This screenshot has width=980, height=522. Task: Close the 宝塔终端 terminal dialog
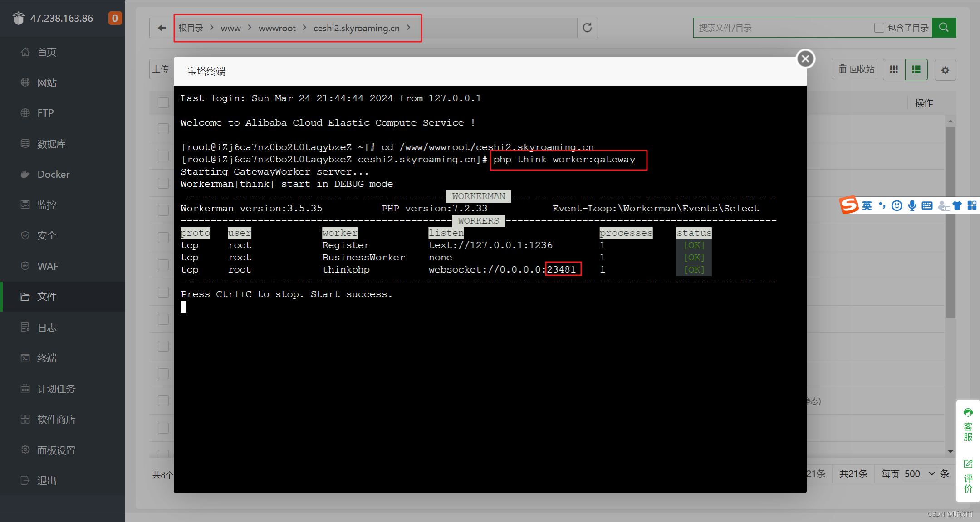[x=805, y=59]
